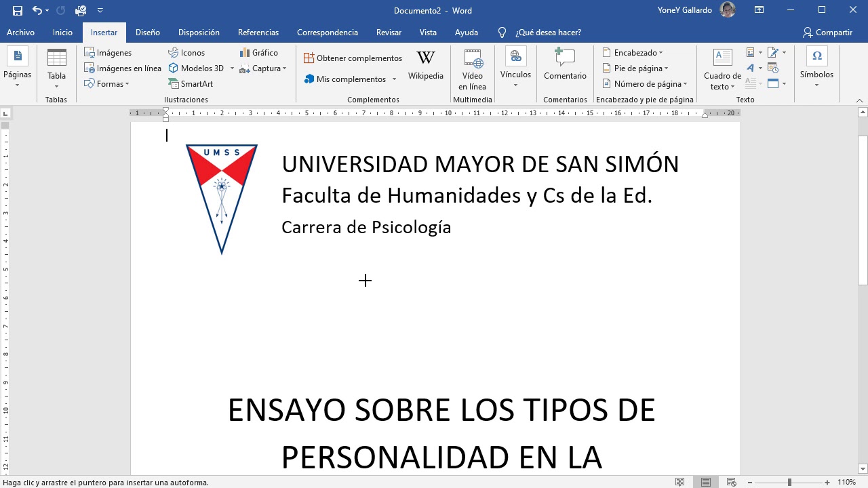Open the Customize Quick Access Toolbar arrow
Screen dimensions: 868x488
(100, 10)
